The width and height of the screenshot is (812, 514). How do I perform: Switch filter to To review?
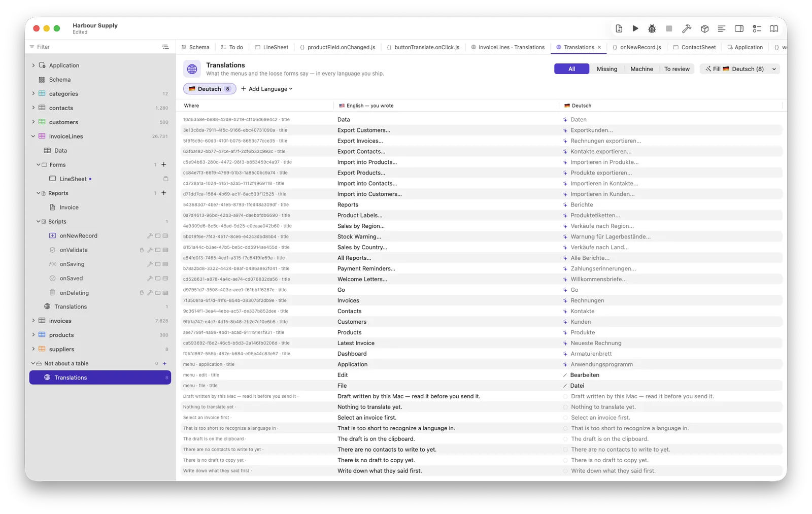coord(676,69)
